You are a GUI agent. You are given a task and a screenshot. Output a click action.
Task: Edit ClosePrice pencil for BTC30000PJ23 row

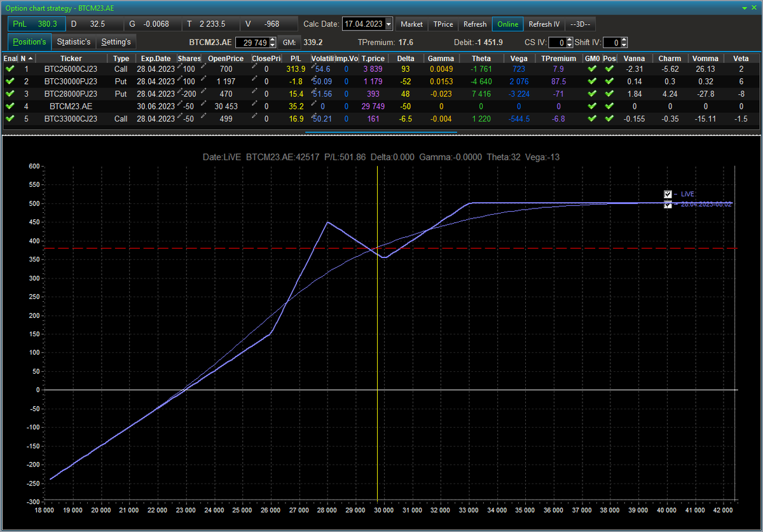(254, 78)
